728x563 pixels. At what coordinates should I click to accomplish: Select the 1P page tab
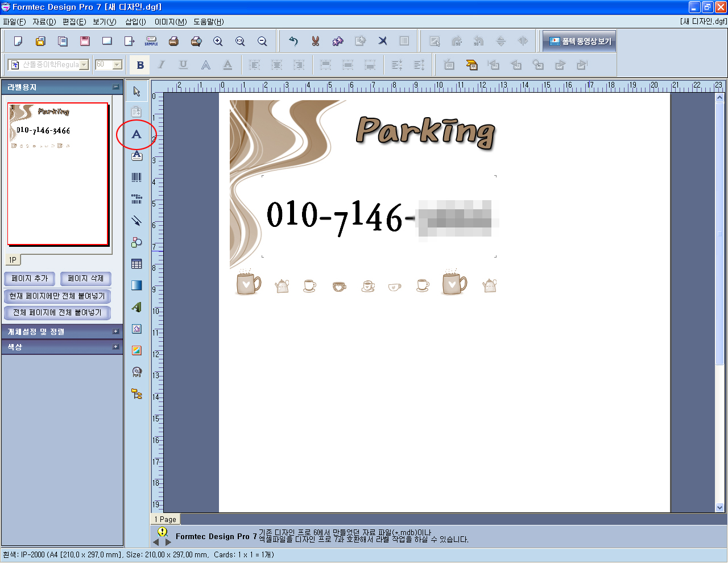13,260
